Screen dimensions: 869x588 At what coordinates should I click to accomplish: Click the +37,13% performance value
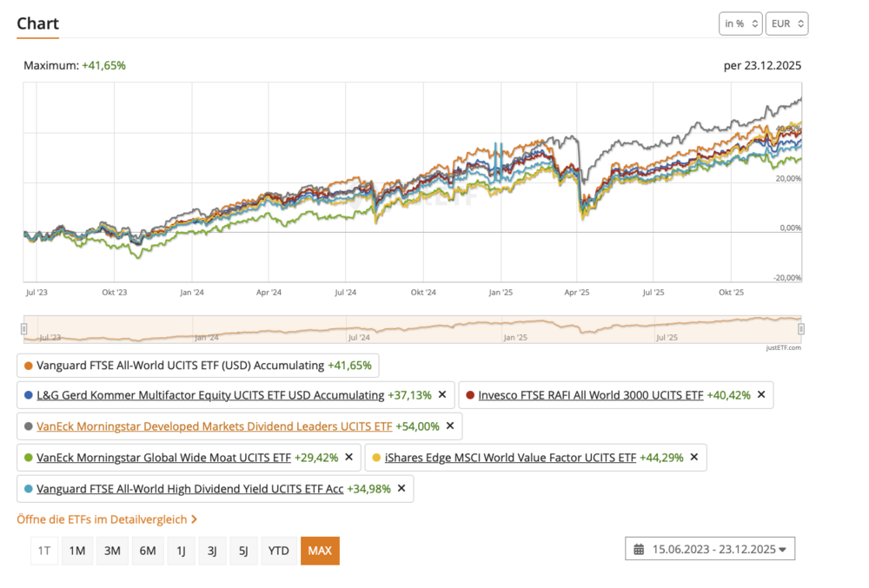pos(409,395)
